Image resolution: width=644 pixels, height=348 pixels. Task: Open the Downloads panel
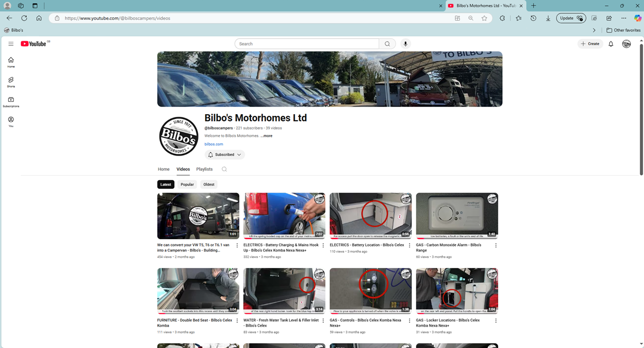tap(548, 18)
